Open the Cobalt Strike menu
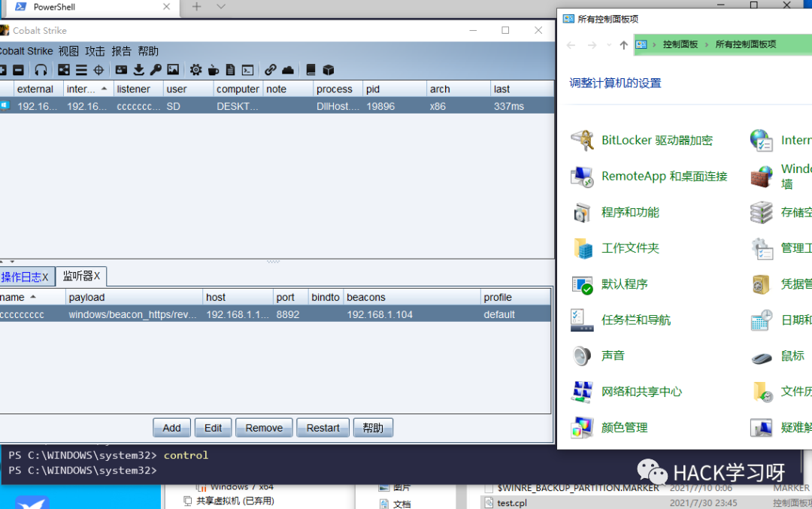Screen dimensions: 812x509 click(x=26, y=51)
